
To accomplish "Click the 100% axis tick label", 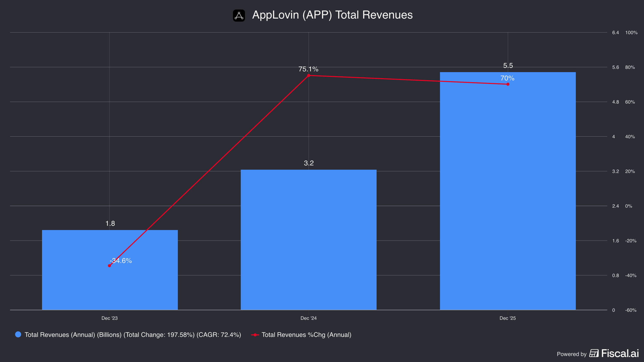I will [x=631, y=33].
